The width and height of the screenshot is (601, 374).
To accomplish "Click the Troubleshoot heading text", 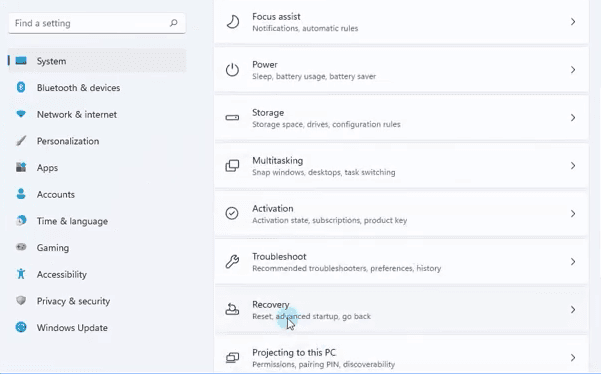I will pyautogui.click(x=279, y=256).
